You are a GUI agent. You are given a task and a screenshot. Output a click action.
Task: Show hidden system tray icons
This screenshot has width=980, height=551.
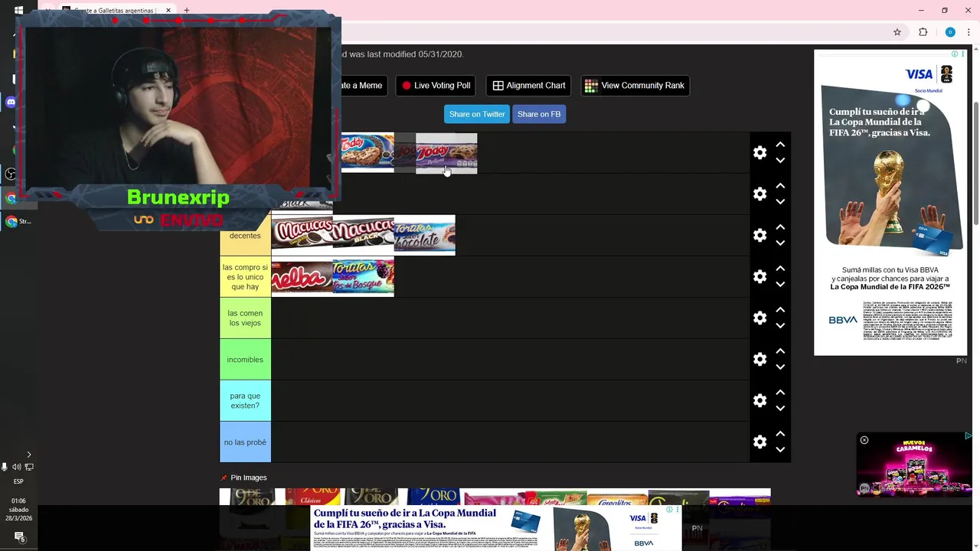[29, 455]
